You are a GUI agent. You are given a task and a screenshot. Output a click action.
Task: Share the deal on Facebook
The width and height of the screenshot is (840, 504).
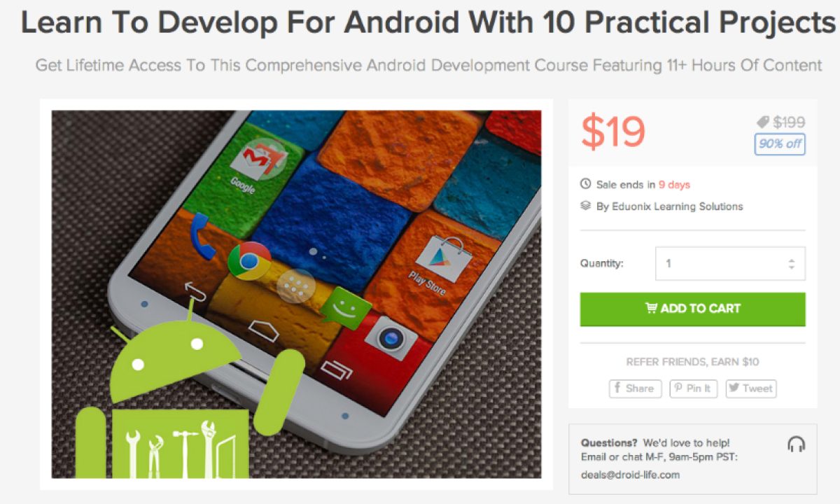(635, 388)
